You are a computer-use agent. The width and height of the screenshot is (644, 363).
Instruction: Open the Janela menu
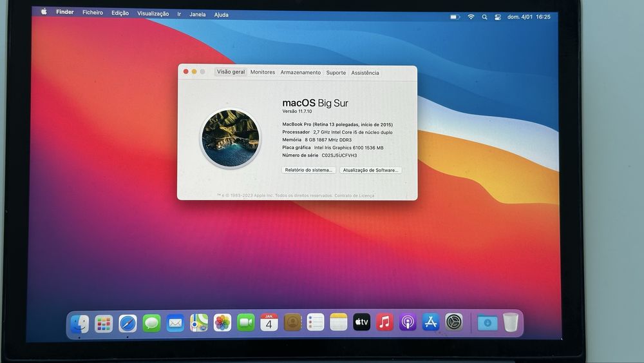pyautogui.click(x=198, y=14)
